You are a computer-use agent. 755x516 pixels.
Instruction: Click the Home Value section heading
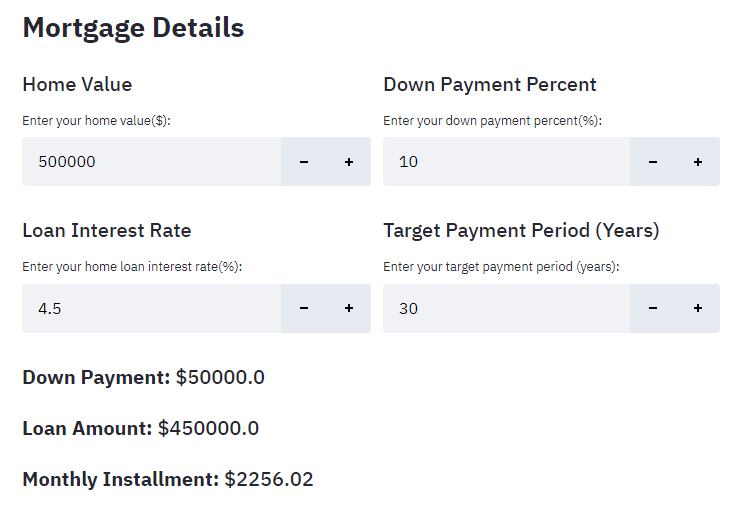(77, 85)
